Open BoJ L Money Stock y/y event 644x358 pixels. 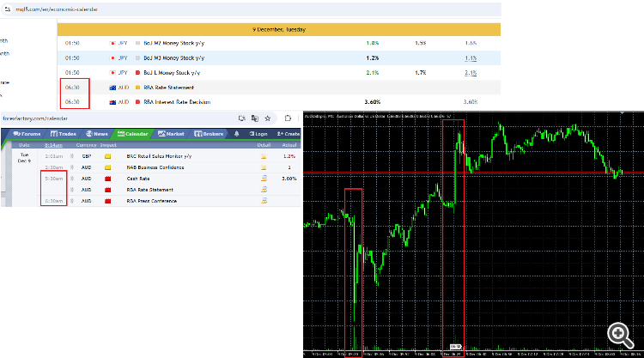172,73
